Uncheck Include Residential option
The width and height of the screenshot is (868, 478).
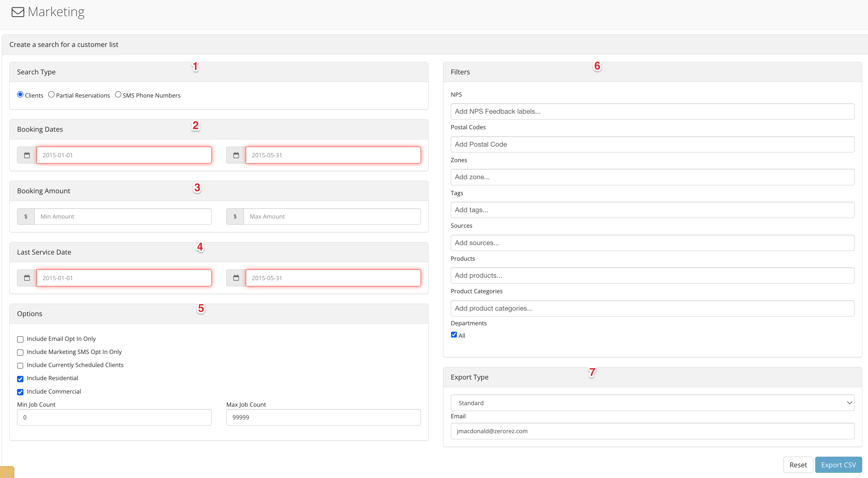click(20, 379)
